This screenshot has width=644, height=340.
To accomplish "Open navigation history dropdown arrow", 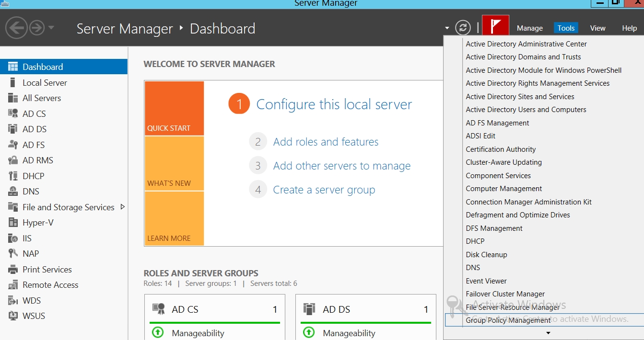I will [x=51, y=28].
